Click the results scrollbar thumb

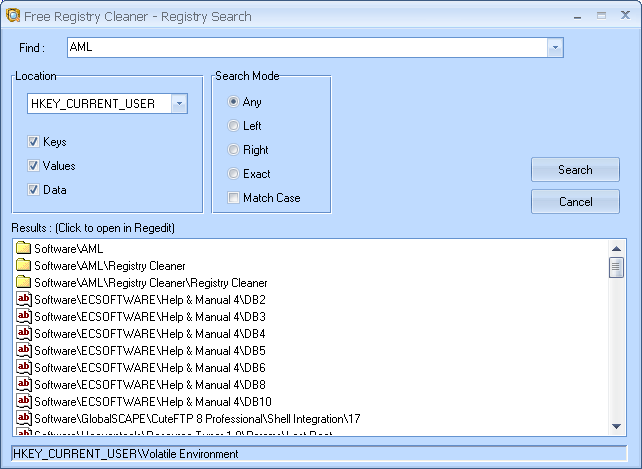pos(616,267)
